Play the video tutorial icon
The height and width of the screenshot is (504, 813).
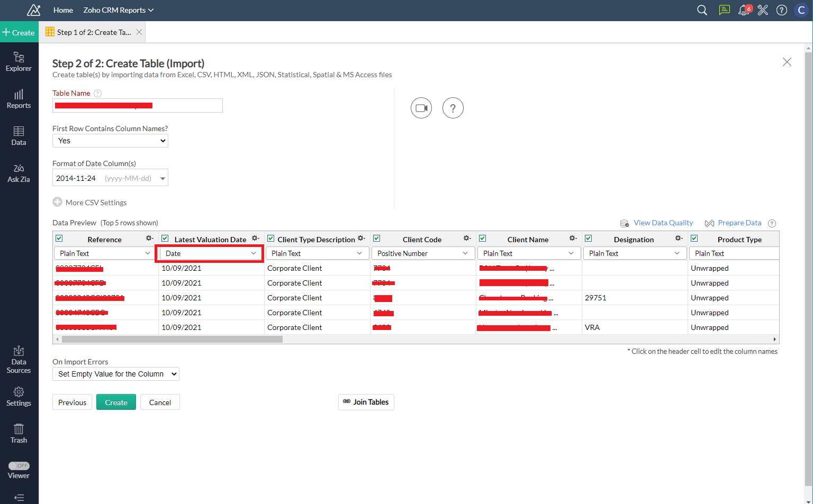[421, 108]
